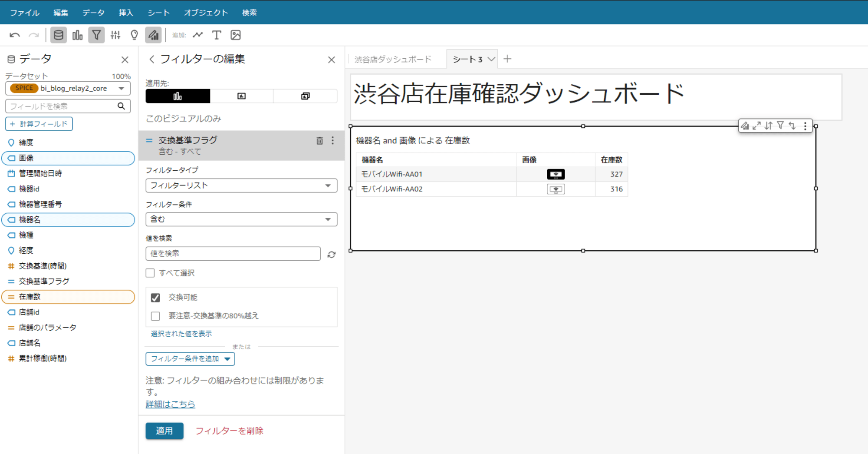
Task: Open the フィルターリスト filter type dropdown
Action: [x=241, y=186]
